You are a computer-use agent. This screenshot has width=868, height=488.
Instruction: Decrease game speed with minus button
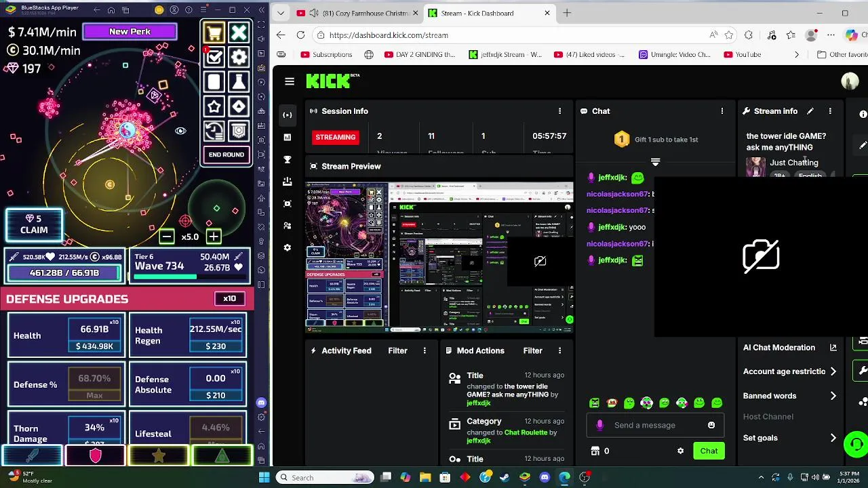point(167,237)
